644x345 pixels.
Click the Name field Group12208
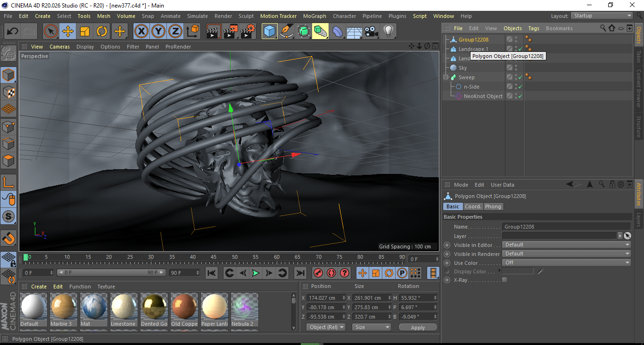tap(566, 227)
